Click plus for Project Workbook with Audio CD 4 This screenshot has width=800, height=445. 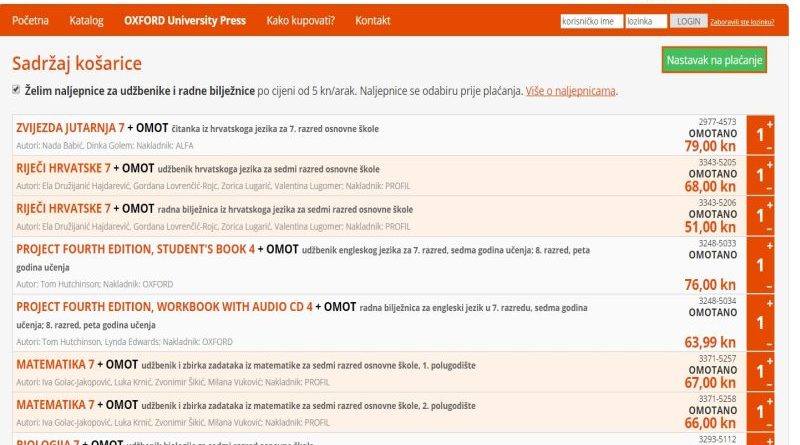click(x=769, y=304)
